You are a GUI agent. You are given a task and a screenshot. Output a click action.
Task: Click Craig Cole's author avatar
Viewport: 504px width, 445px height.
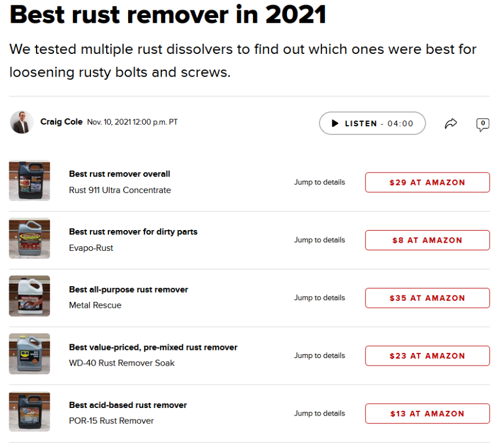pos(21,122)
